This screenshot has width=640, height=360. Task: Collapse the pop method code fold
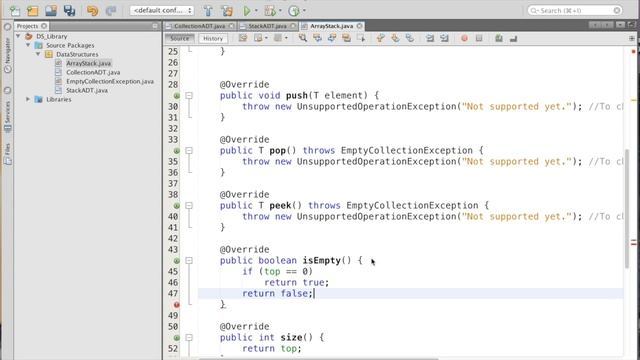[x=189, y=151]
